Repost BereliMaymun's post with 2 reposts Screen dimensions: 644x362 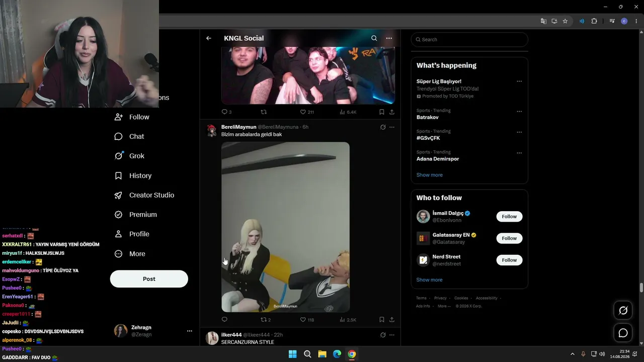click(266, 320)
